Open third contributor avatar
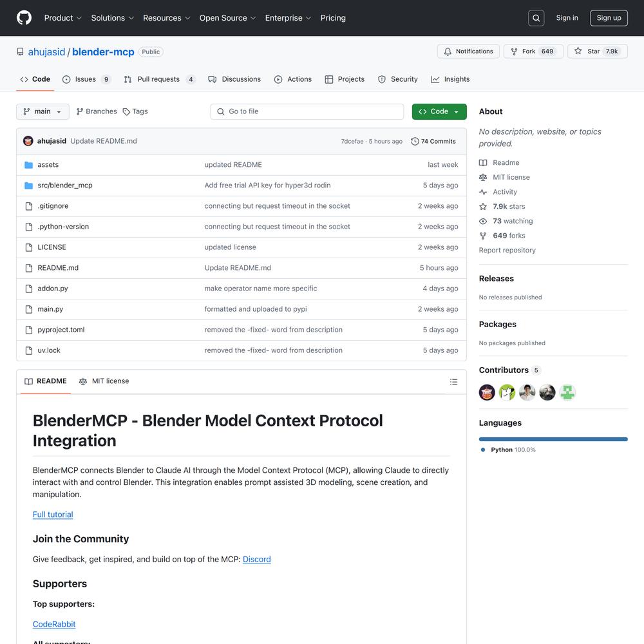644x644 pixels. 527,392
